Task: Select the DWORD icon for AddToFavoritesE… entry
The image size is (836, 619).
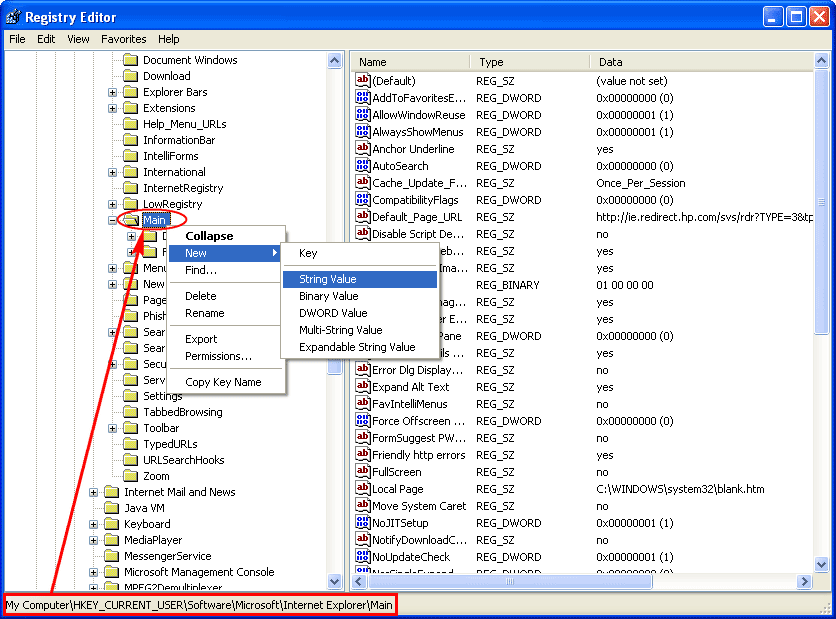Action: pos(363,98)
